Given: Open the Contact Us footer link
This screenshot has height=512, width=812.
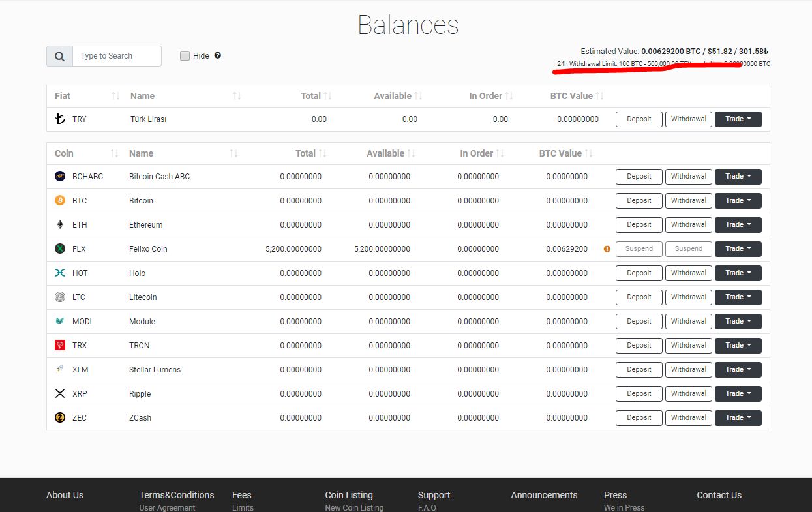Looking at the screenshot, I should click(719, 495).
